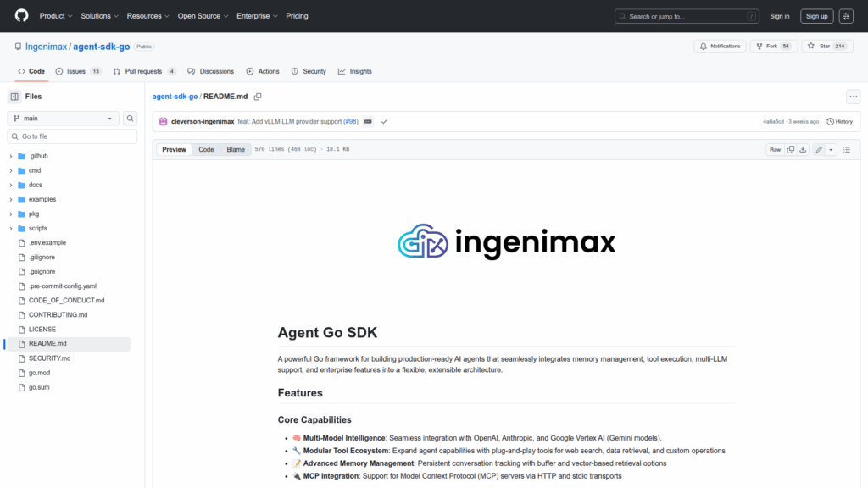Open the edit options dropdown arrow
Viewport: 868px width, 488px height.
831,149
